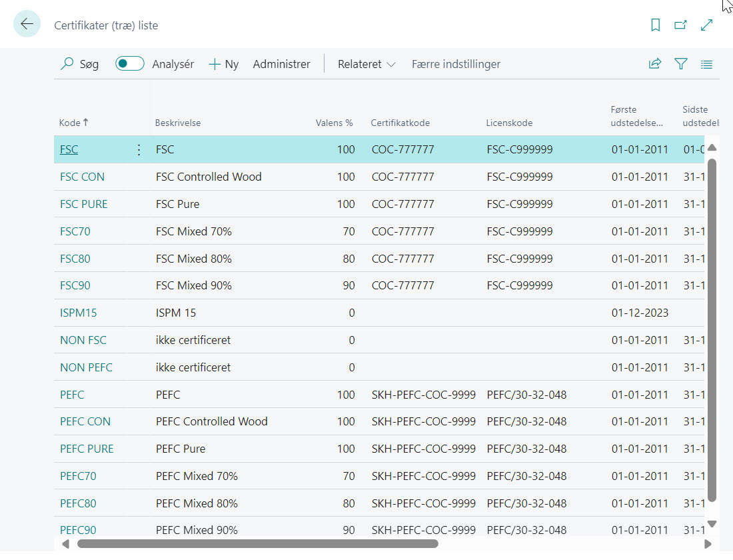Open the FSC80 link

[75, 259]
